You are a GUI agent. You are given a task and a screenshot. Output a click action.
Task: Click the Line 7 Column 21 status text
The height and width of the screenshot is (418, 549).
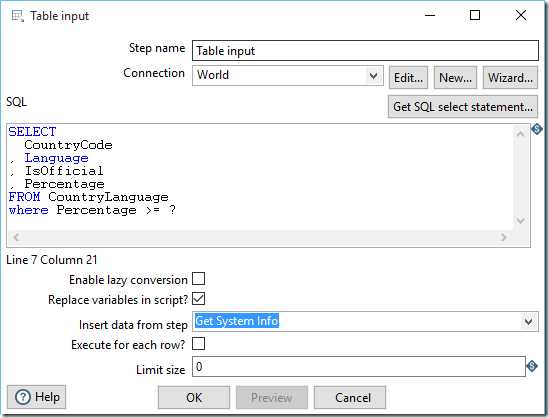(52, 260)
